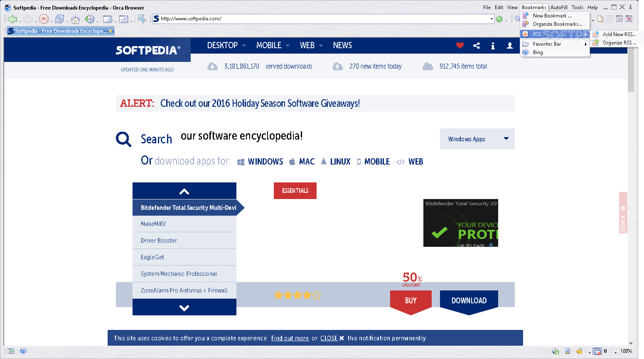Image resolution: width=644 pixels, height=359 pixels.
Task: Click the Bitdefender Total Security thumbnail
Action: point(461,223)
